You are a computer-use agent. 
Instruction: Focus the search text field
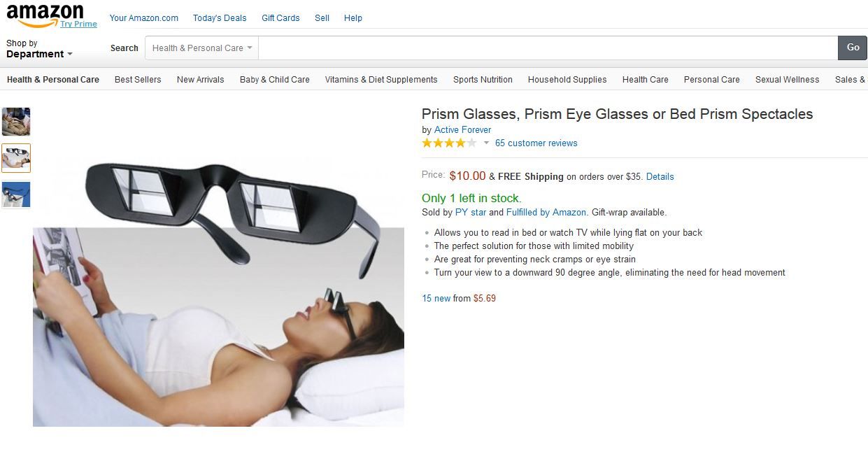coord(548,48)
